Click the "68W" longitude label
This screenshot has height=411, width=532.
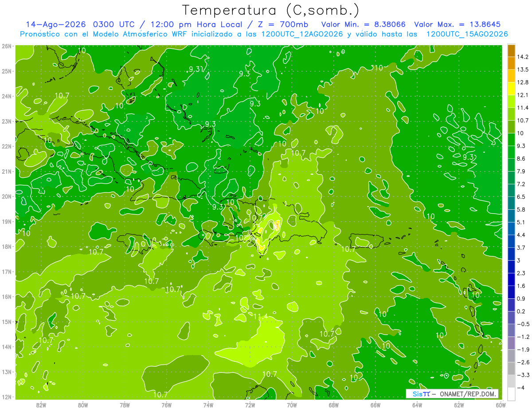pyautogui.click(x=334, y=405)
